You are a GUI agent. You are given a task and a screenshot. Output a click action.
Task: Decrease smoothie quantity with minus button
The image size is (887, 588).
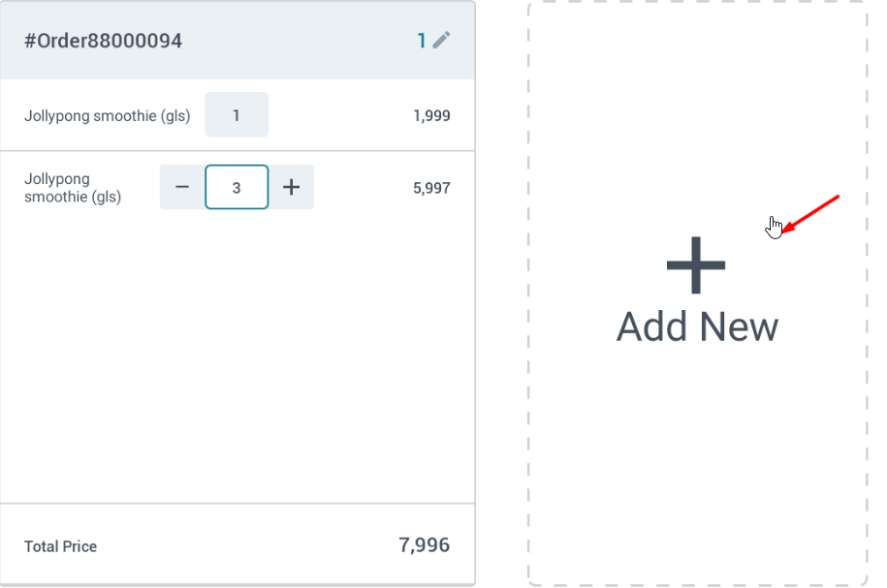click(x=182, y=187)
